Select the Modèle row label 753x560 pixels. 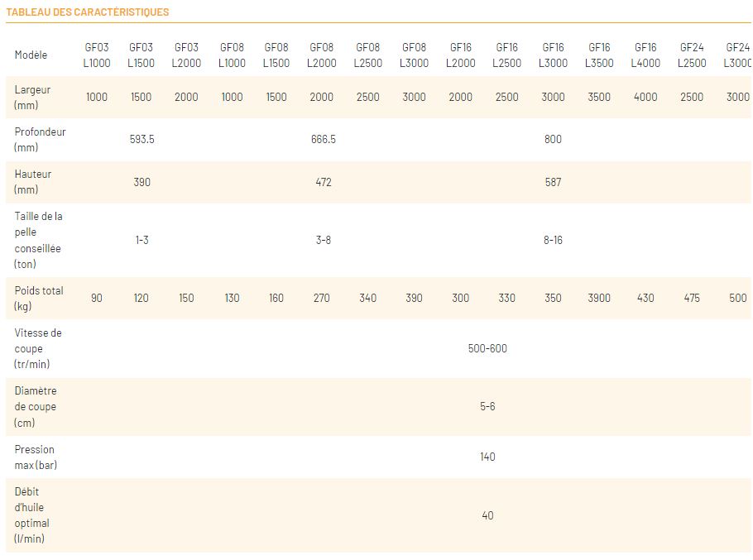pyautogui.click(x=31, y=55)
